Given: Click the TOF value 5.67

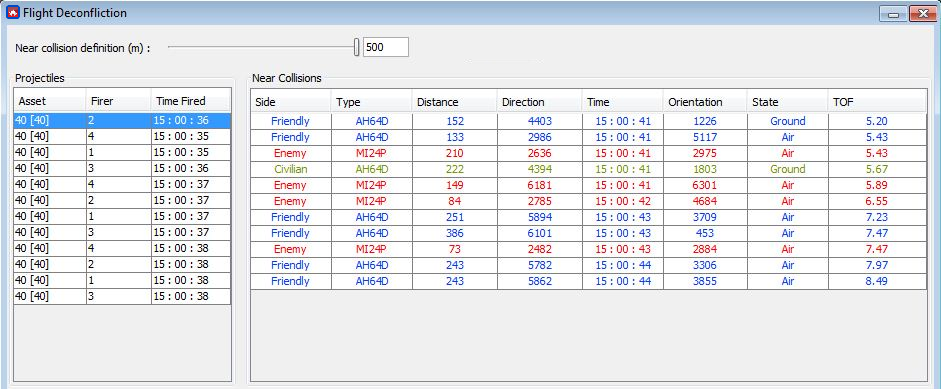Looking at the screenshot, I should click(877, 169).
